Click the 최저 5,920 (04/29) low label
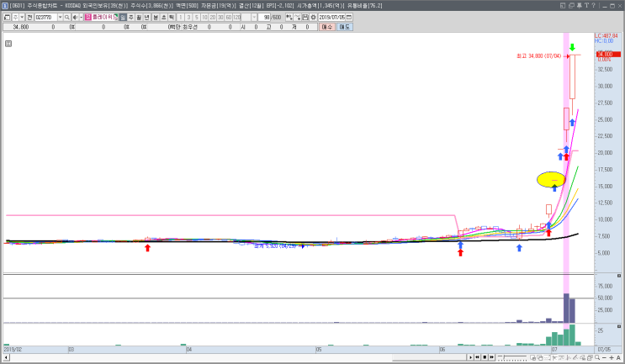625x364 pixels. coord(275,246)
